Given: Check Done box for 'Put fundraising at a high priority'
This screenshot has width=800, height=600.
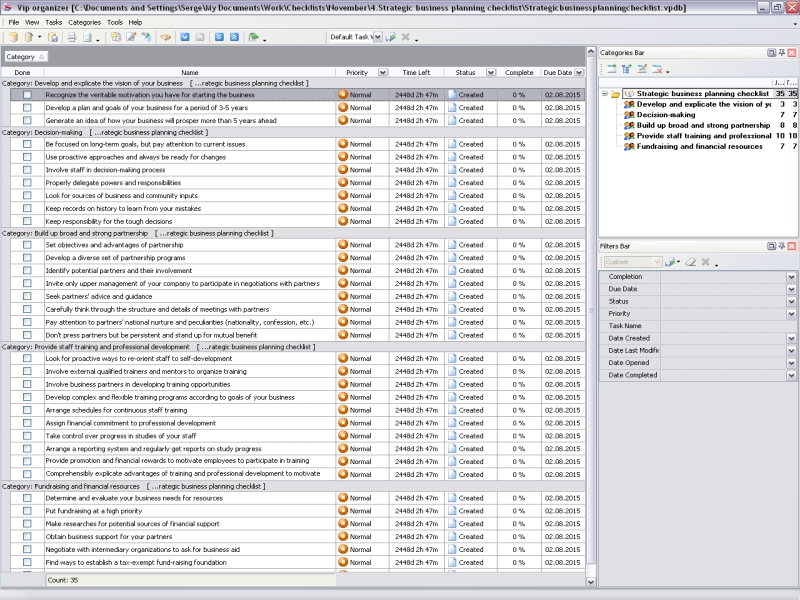Looking at the screenshot, I should pyautogui.click(x=27, y=511).
